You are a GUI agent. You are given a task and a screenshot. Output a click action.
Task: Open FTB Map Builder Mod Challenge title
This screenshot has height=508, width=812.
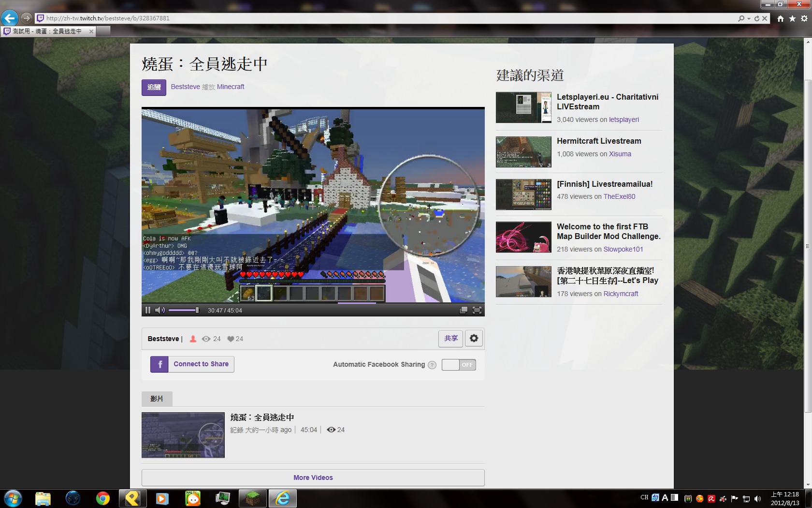609,231
